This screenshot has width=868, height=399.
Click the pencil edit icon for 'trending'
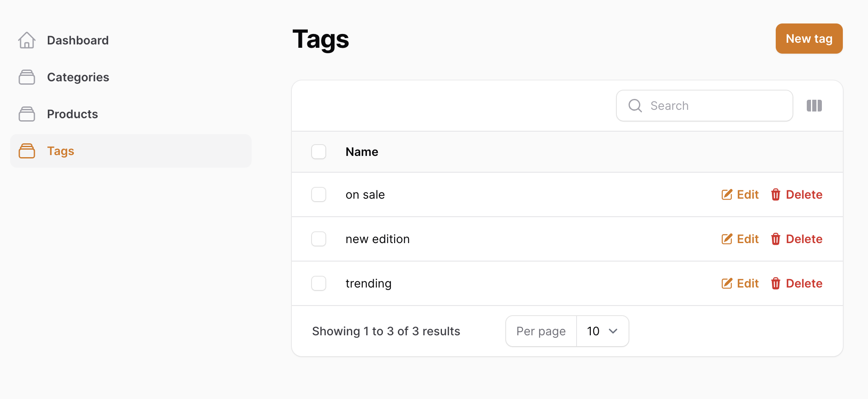pos(727,283)
